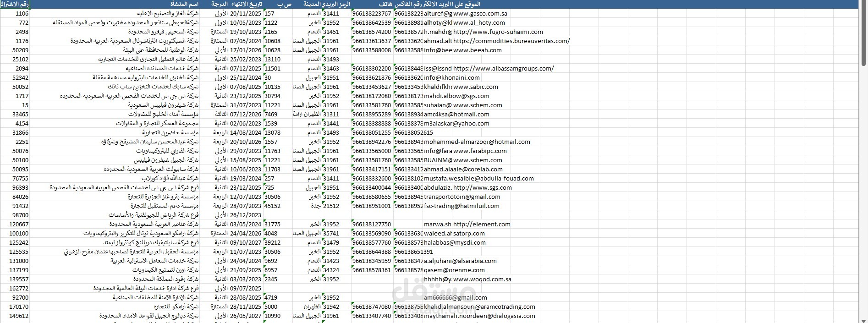Image resolution: width=868 pixels, height=323 pixels.
Task: Select website cell http://element.com
Action: click(482, 224)
